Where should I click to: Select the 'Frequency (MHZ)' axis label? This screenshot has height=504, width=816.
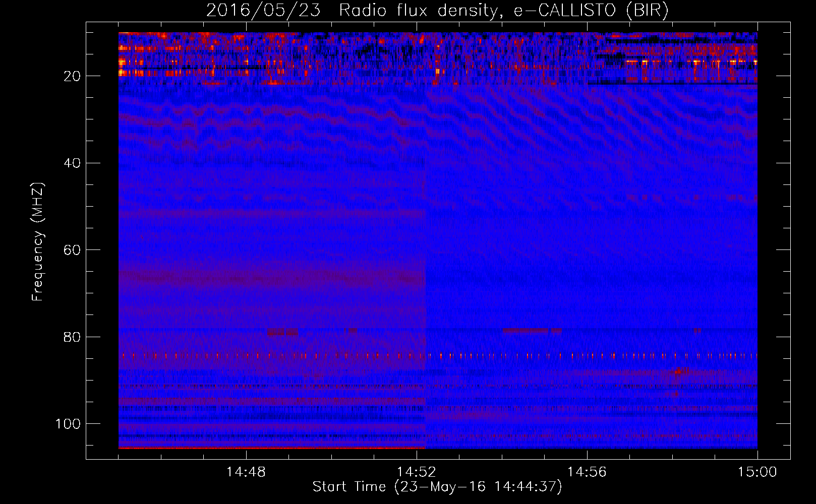38,242
